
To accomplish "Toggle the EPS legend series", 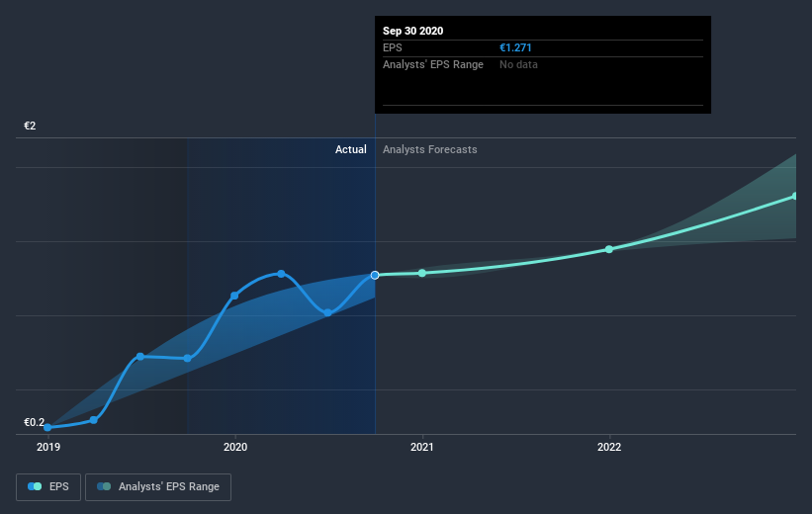I will [48, 486].
